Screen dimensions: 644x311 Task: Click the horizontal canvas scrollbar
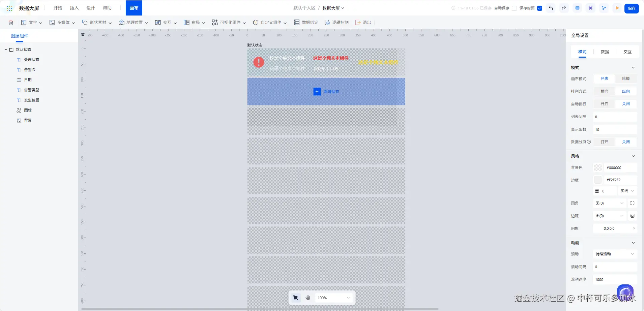coord(260,309)
